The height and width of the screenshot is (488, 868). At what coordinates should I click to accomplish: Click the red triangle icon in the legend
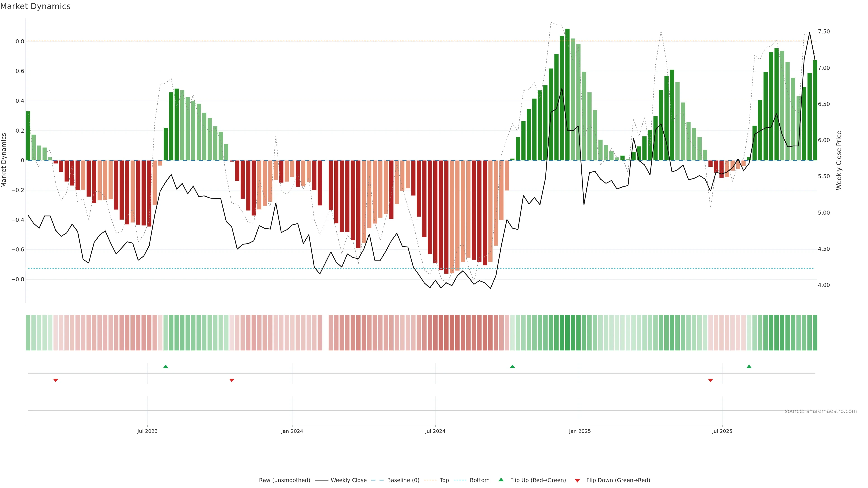coord(577,480)
